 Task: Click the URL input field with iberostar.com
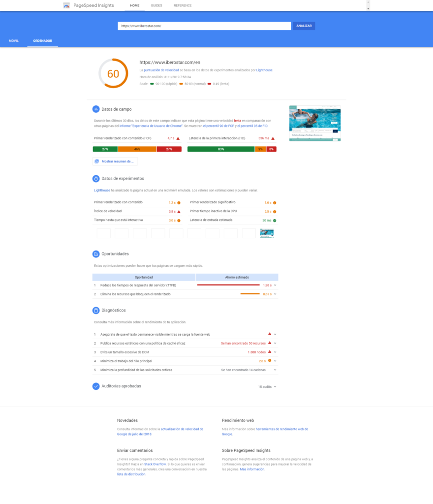point(204,26)
